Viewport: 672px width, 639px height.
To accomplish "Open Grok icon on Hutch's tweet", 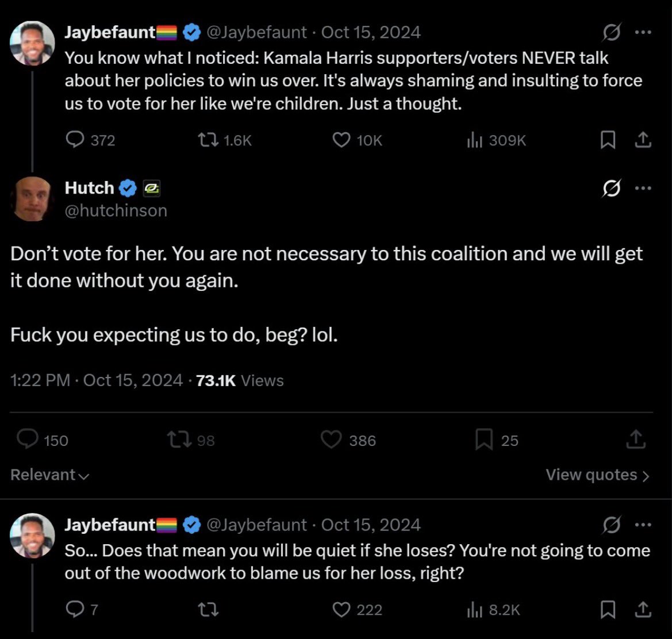I will pos(612,189).
